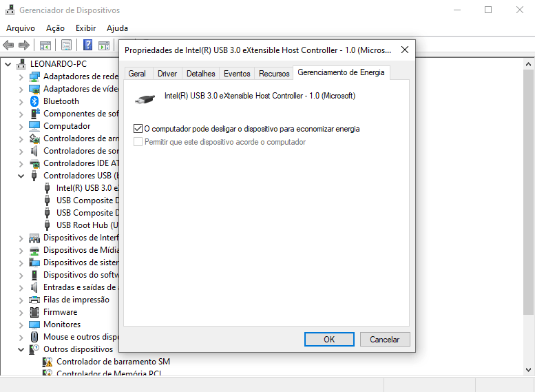Click the Controladores USB plug icon

(x=34, y=176)
